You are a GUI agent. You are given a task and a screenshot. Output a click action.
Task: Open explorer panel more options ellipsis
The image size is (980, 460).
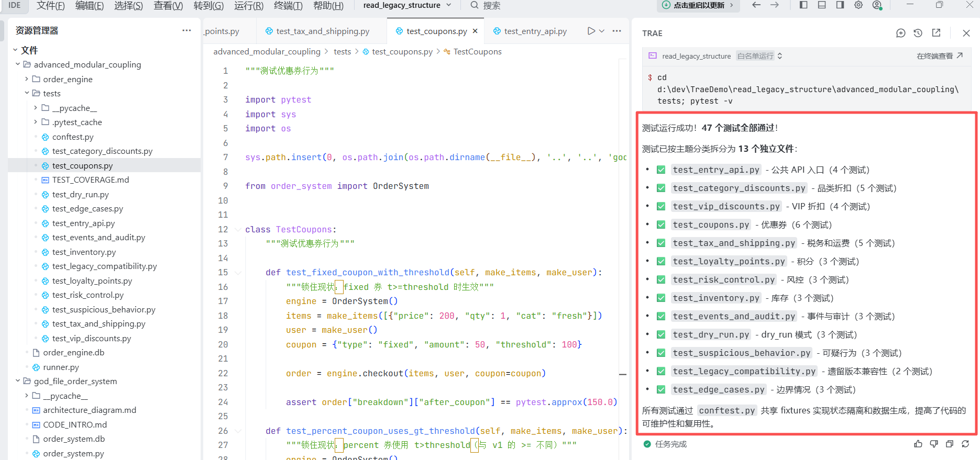186,30
